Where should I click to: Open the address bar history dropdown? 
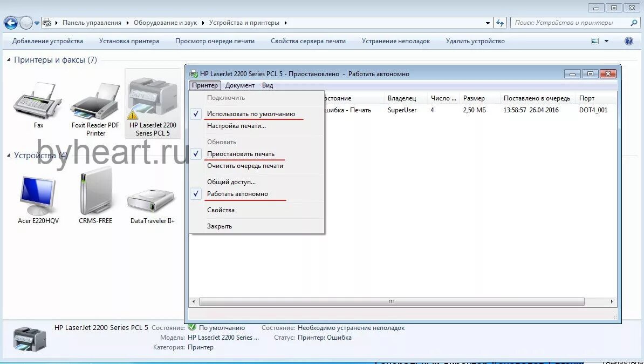488,23
